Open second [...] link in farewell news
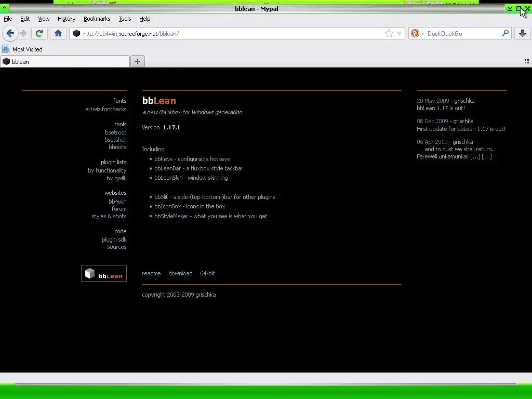This screenshot has width=532, height=399. pyautogui.click(x=486, y=156)
